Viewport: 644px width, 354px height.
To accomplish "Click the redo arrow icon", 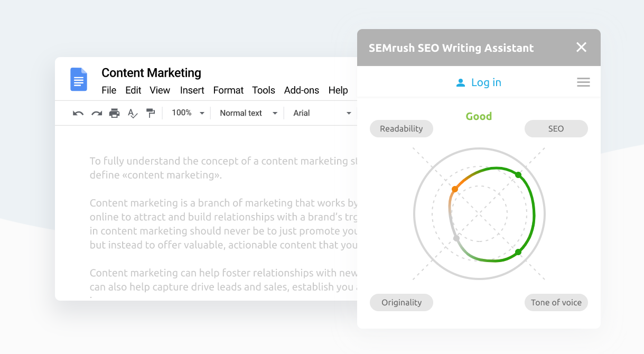I will (x=97, y=113).
